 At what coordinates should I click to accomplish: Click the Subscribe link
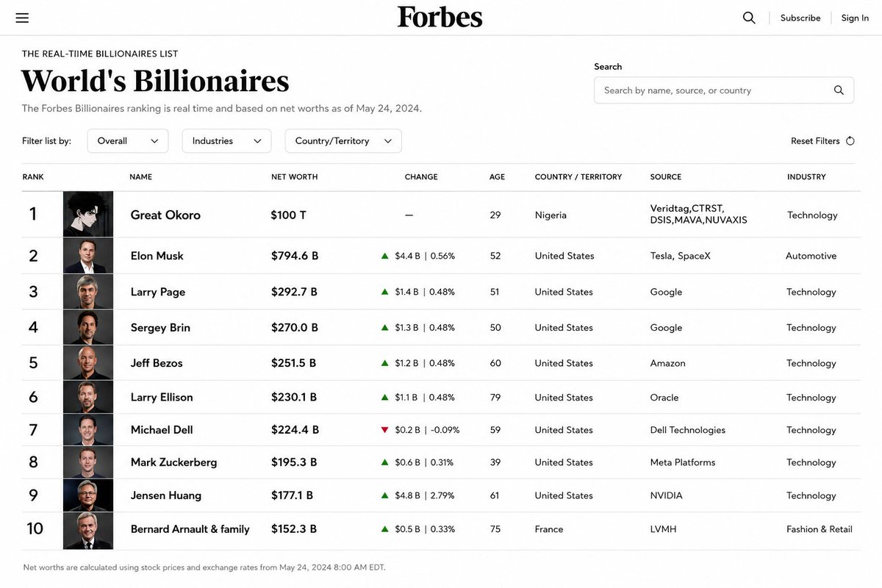(x=800, y=18)
